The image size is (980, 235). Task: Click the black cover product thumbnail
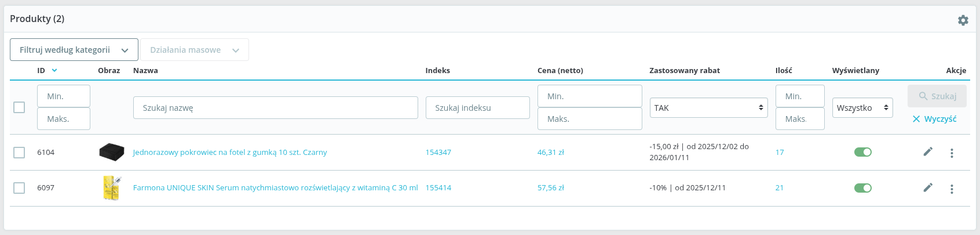point(111,152)
